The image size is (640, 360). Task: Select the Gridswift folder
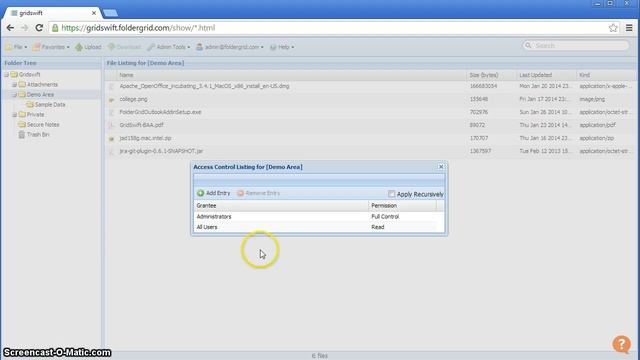point(29,74)
